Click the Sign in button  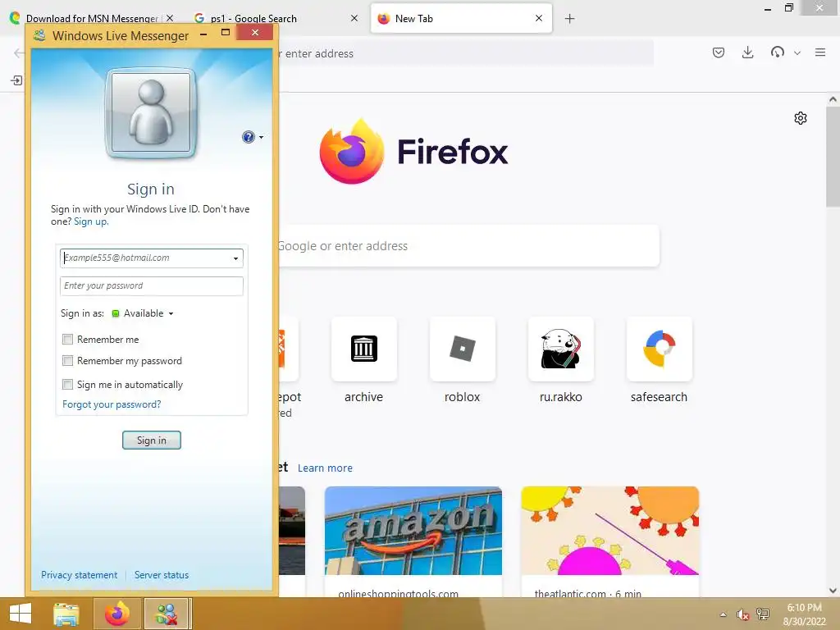pos(152,440)
